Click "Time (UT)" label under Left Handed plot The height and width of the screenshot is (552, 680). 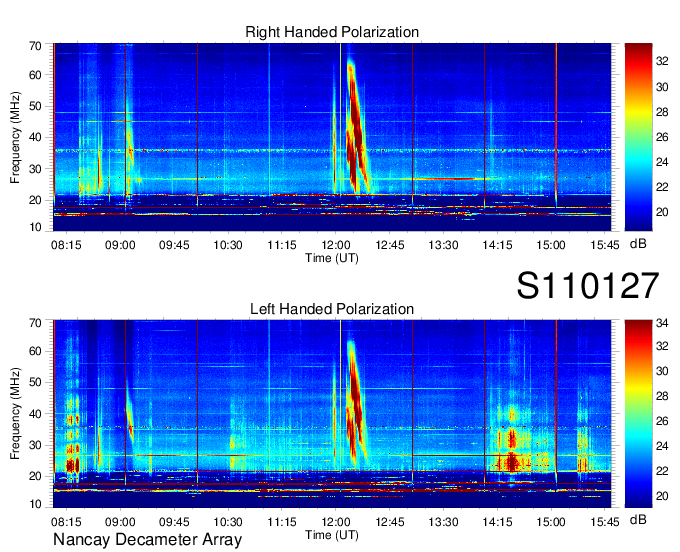pos(332,535)
